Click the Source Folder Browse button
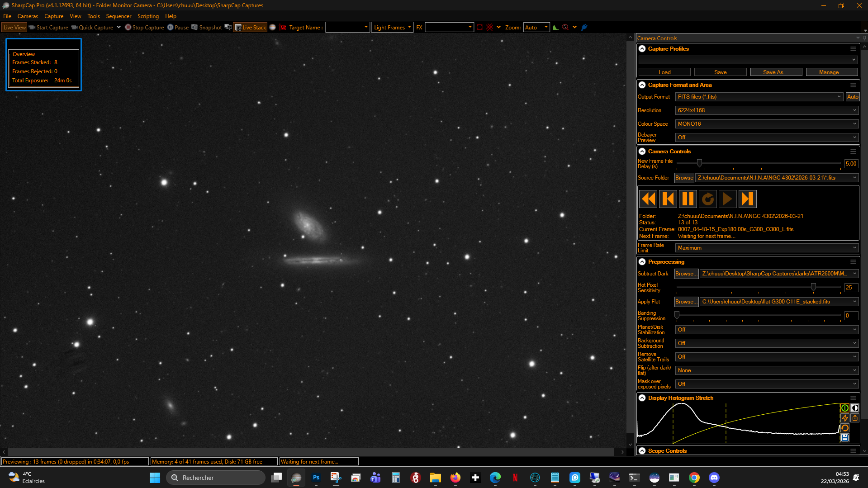This screenshot has width=868, height=488. point(684,178)
